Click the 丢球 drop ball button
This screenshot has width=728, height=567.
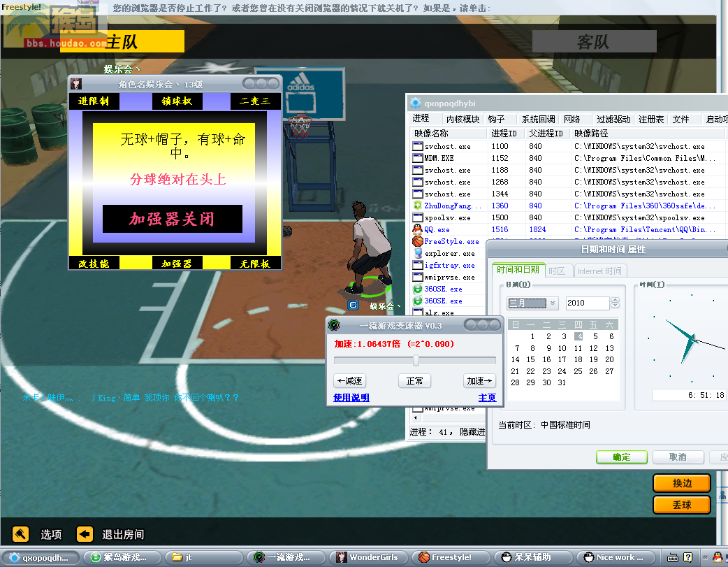coord(682,505)
